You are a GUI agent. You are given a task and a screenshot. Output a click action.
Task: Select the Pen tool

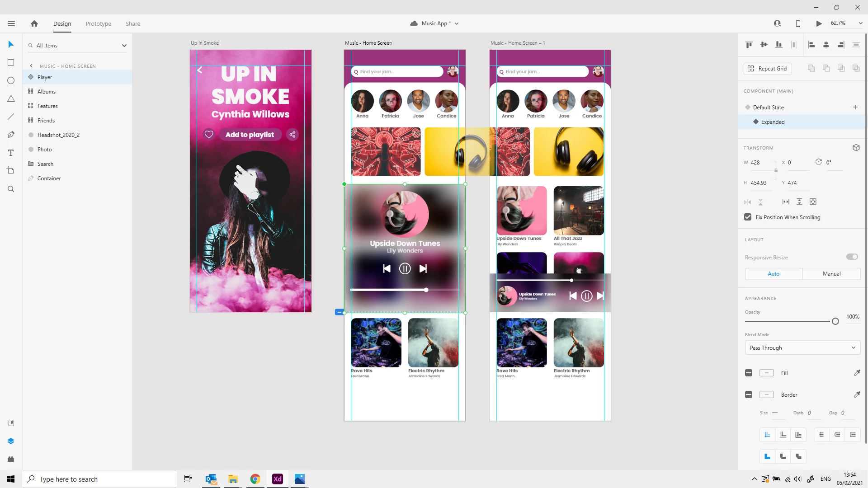pyautogui.click(x=11, y=135)
